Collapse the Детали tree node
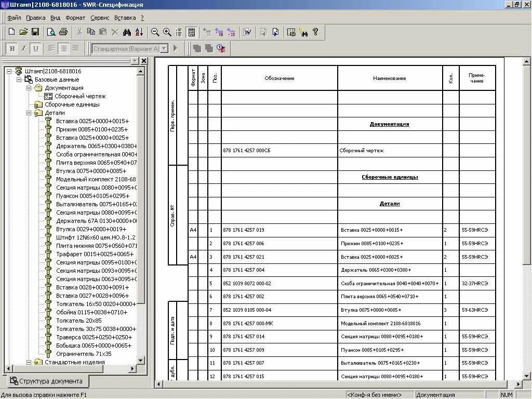This screenshot has width=532, height=399. pos(29,113)
